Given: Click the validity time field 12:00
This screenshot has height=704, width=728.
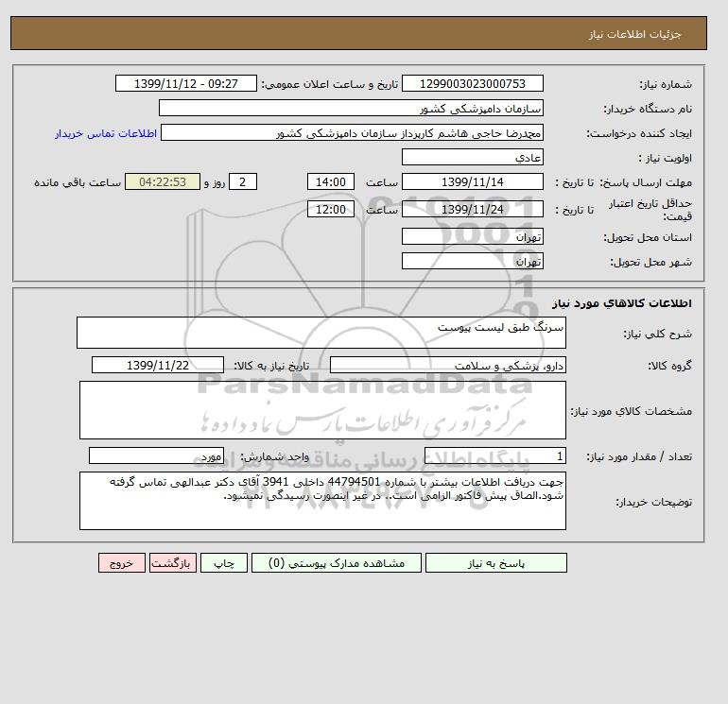Looking at the screenshot, I should 331,209.
